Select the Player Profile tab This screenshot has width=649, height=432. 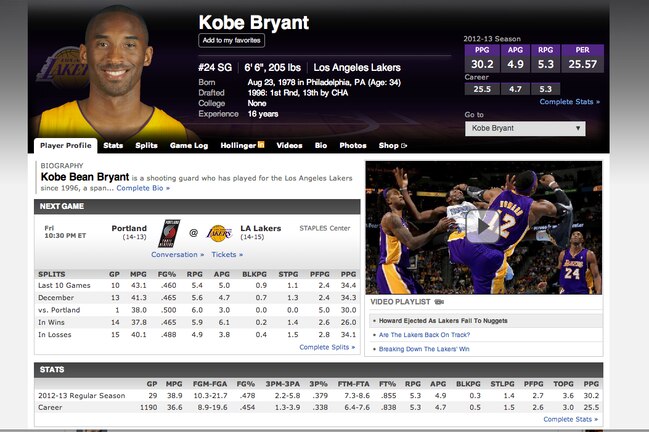65,146
